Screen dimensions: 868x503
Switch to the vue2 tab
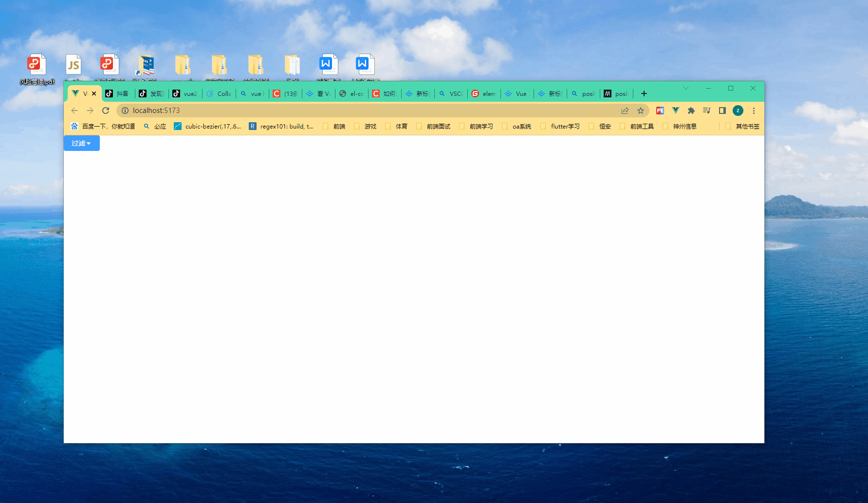(x=185, y=93)
